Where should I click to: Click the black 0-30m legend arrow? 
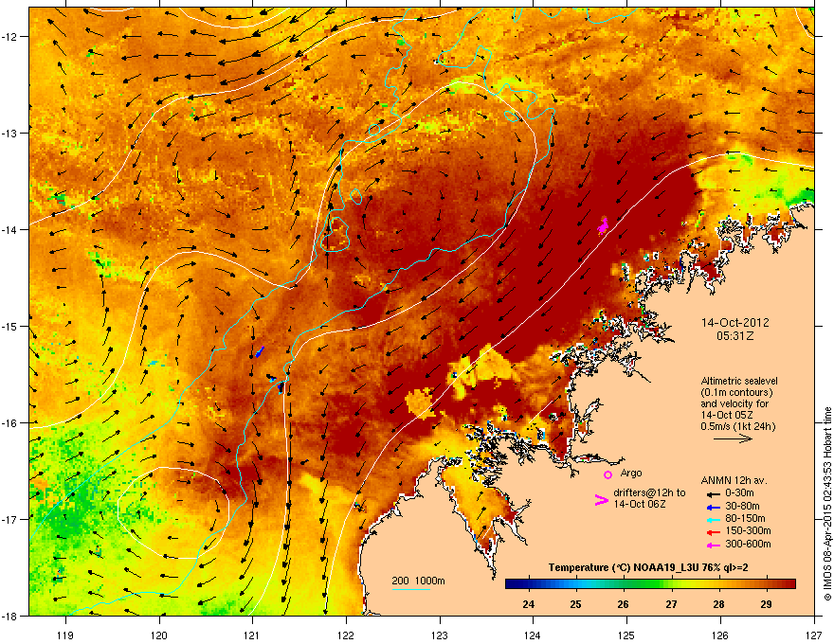click(713, 494)
